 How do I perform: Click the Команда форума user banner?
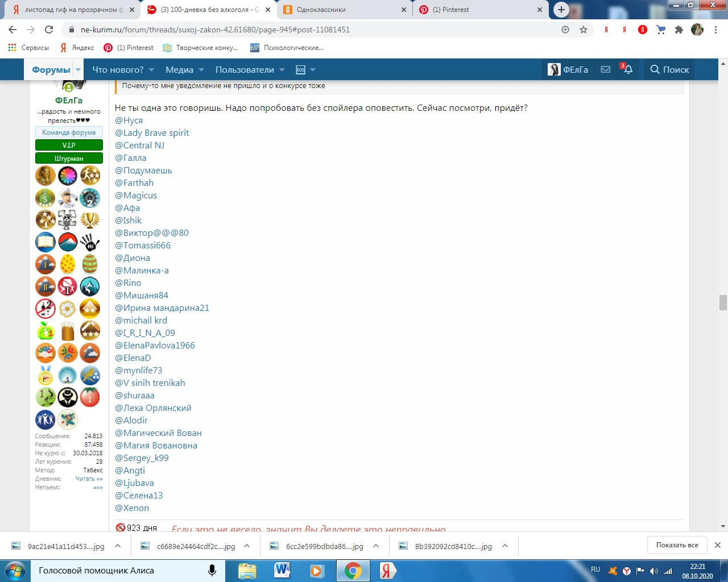tap(69, 132)
